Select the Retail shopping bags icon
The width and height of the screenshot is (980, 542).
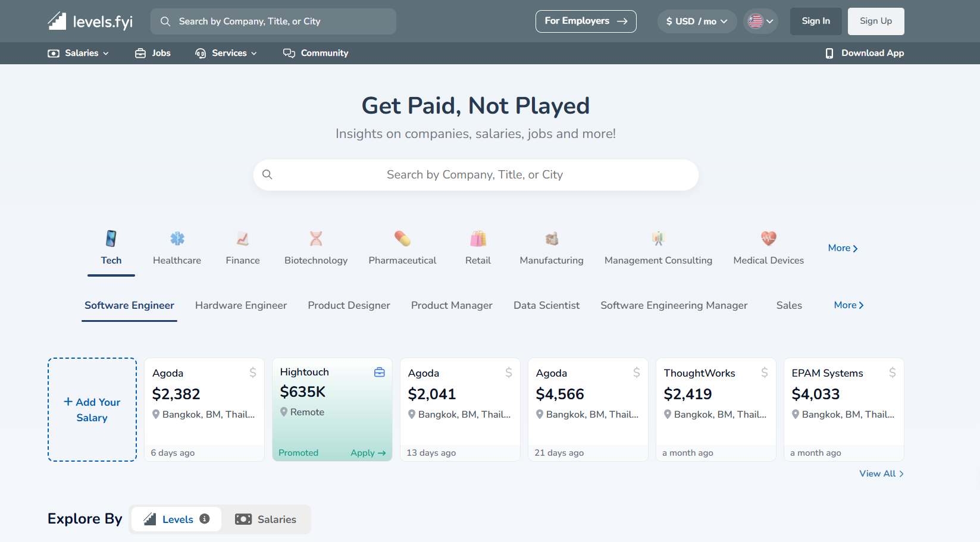[x=478, y=239]
